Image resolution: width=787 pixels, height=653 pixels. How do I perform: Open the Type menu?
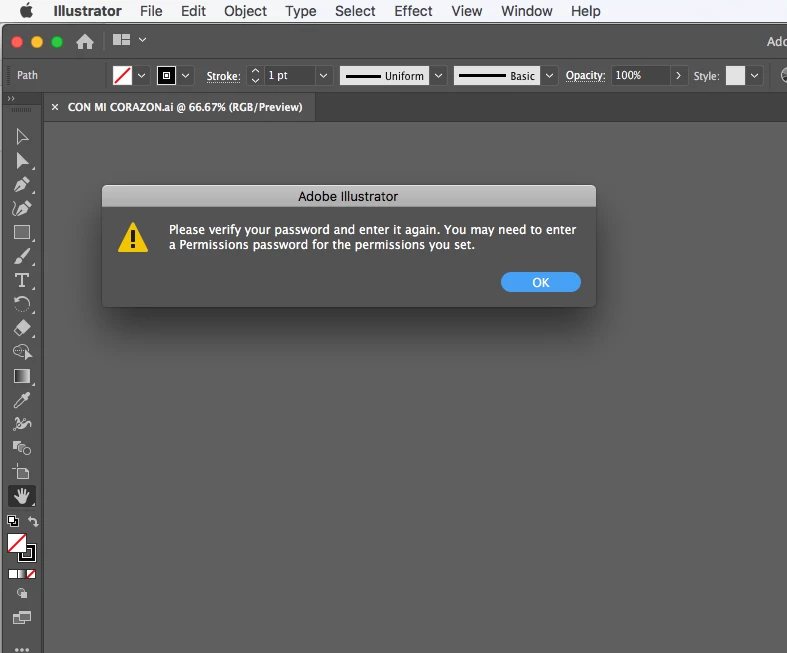[x=301, y=11]
